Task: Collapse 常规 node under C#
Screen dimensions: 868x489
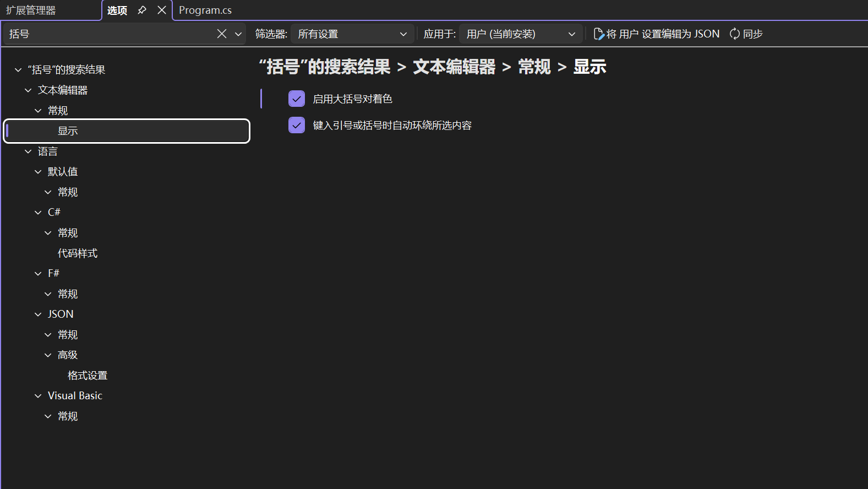Action: tap(48, 233)
